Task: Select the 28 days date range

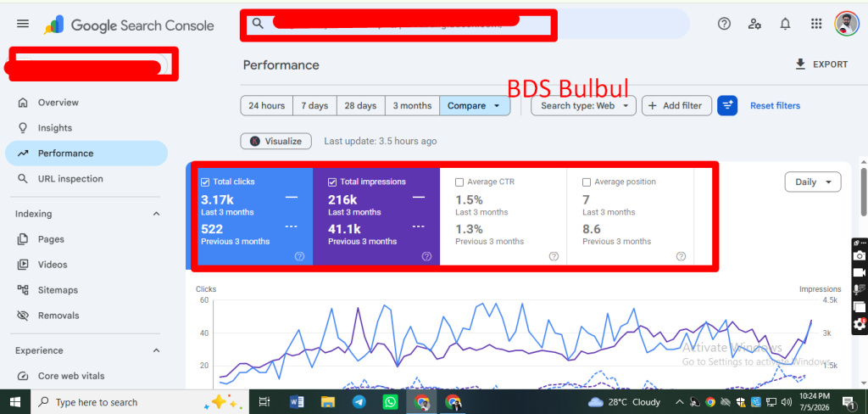Action: pos(360,105)
